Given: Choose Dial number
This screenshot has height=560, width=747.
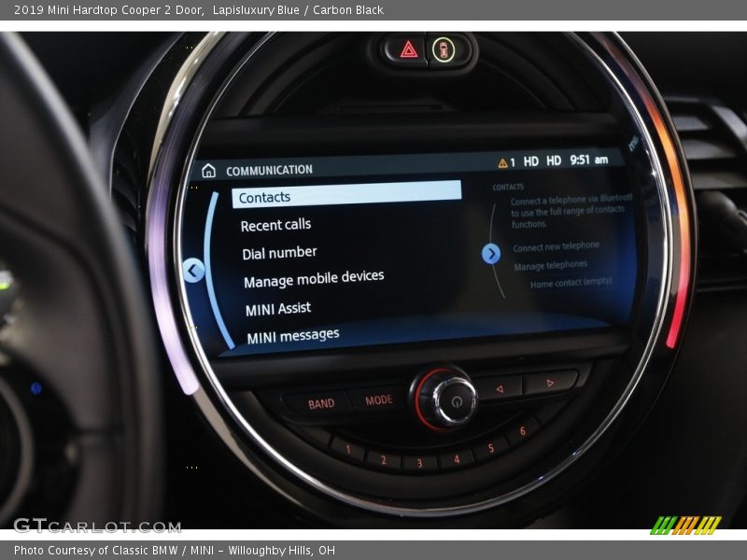Looking at the screenshot, I should [279, 253].
